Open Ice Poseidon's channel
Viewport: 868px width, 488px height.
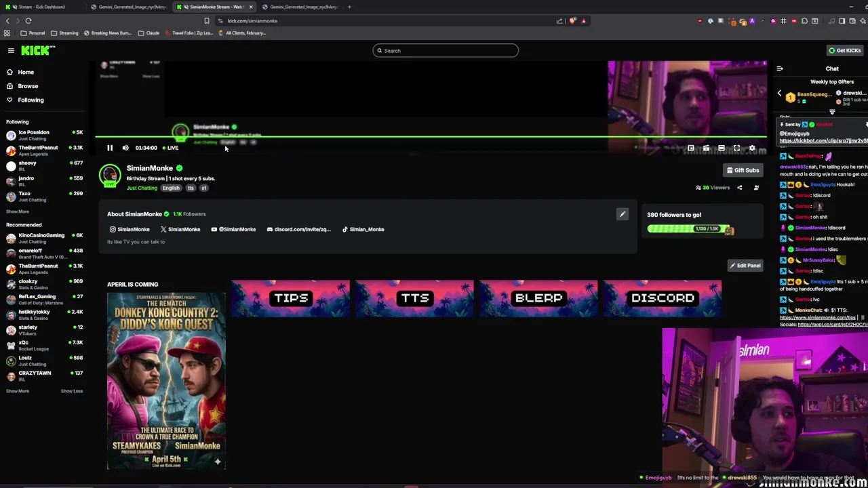[x=44, y=135]
